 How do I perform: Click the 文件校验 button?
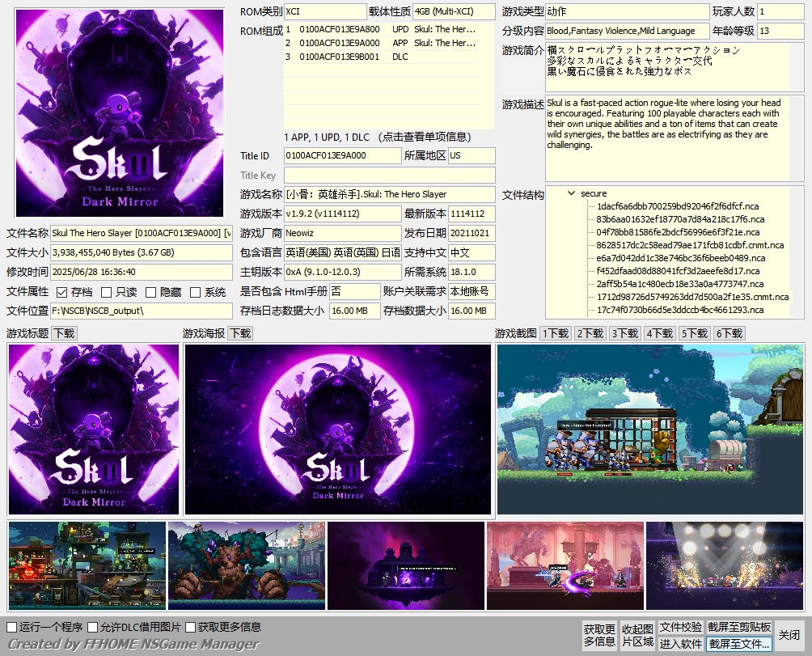pos(680,627)
